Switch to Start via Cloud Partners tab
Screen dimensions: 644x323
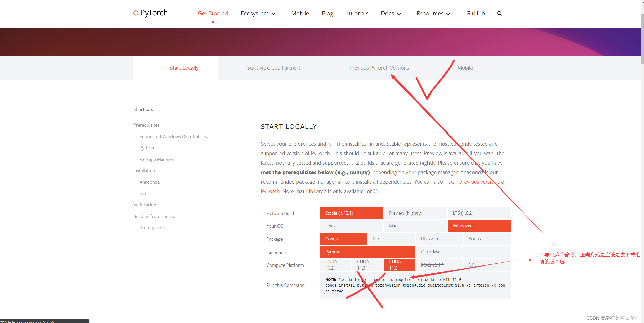coord(274,68)
